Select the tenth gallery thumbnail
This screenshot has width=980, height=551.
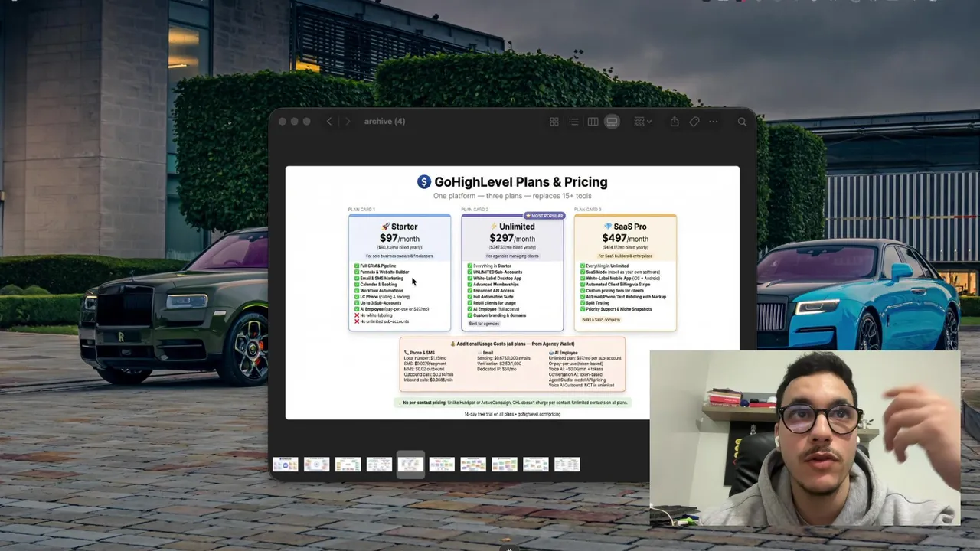pos(567,465)
